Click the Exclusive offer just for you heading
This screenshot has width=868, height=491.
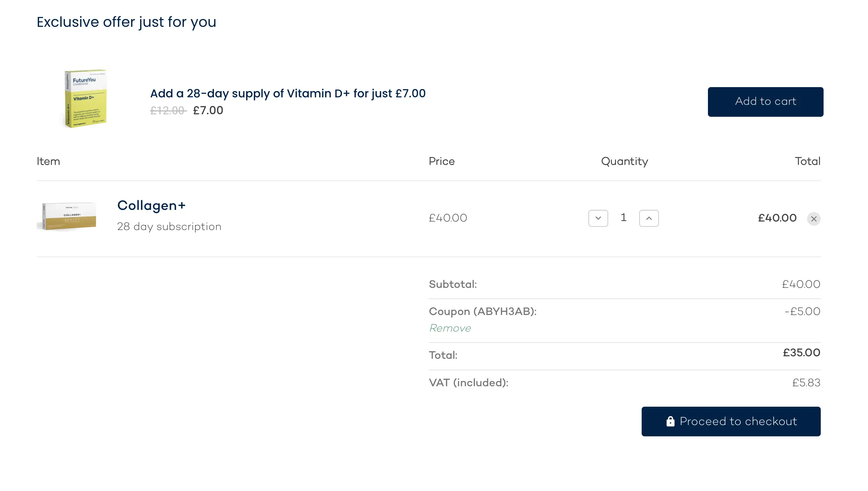(x=126, y=22)
